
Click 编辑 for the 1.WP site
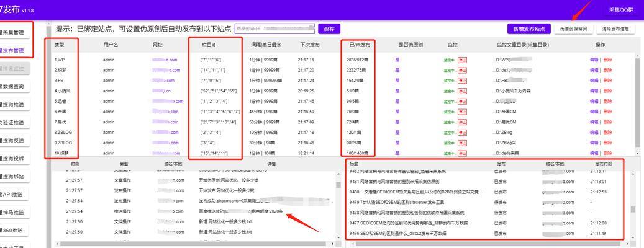pos(594,60)
